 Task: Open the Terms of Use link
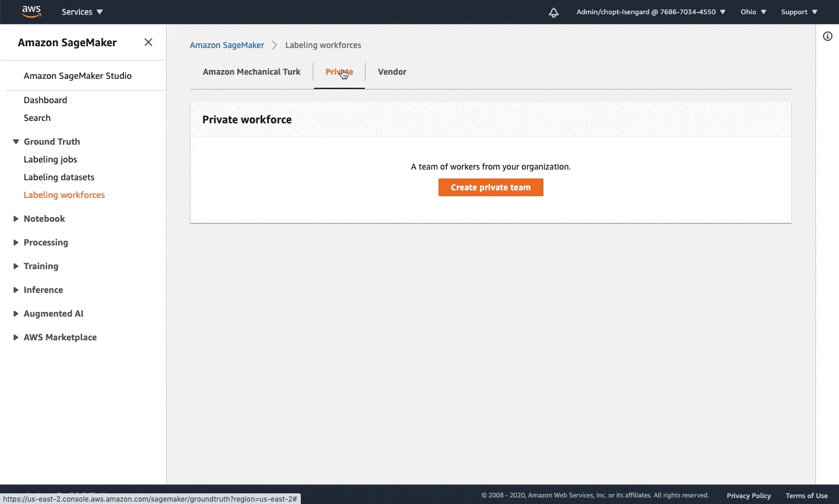click(x=806, y=496)
